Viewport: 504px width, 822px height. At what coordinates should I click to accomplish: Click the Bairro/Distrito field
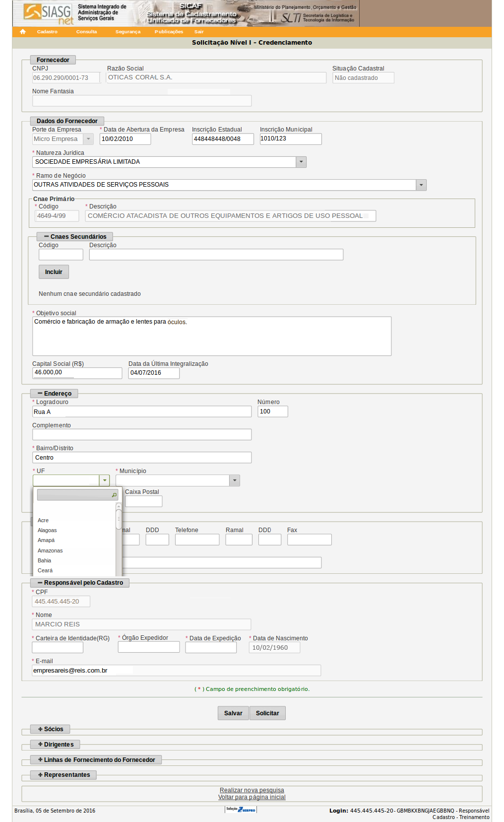pyautogui.click(x=142, y=457)
